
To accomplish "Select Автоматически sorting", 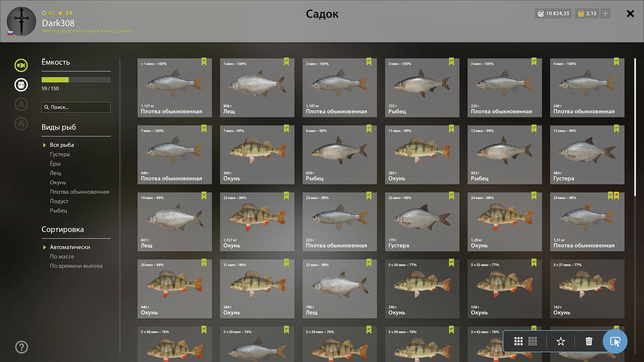I will click(x=70, y=247).
